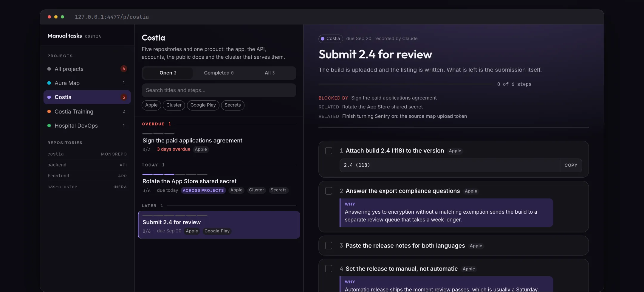
Task: Click the "0 of 6 steps" progress label
Action: click(514, 84)
